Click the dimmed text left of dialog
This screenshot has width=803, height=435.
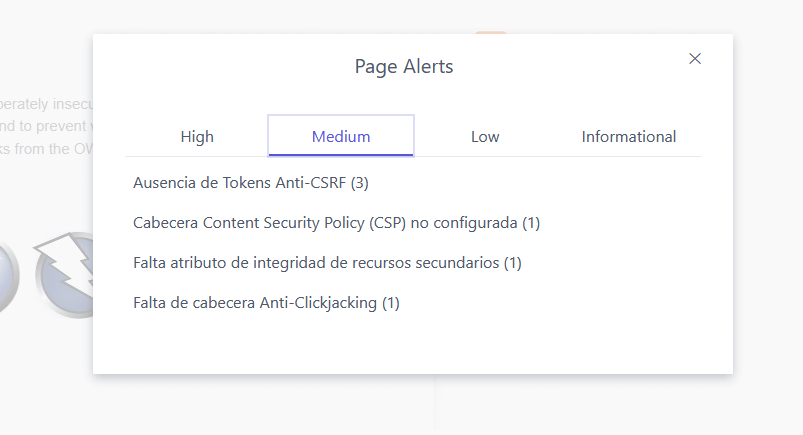pos(46,126)
